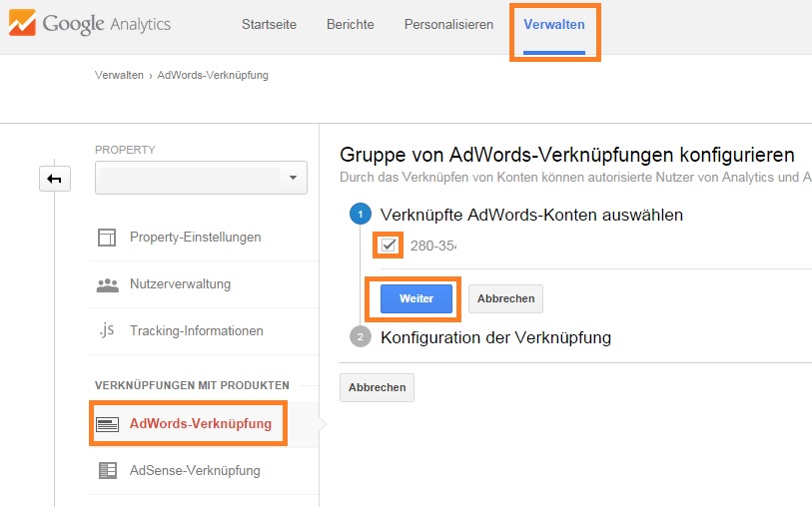Switch to the Berichte tab
The height and width of the screenshot is (507, 812).
tap(351, 24)
